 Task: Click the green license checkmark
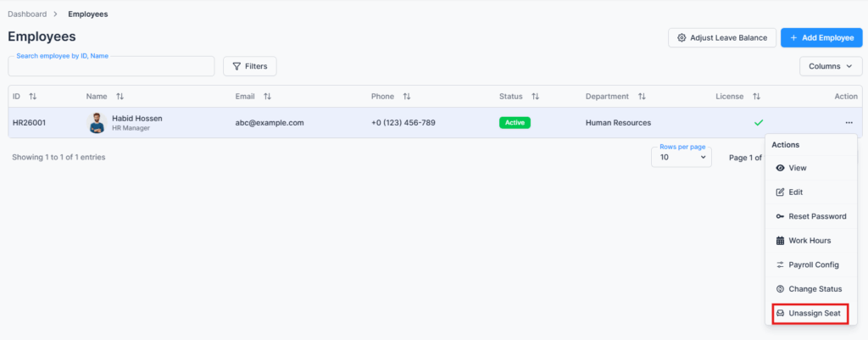tap(759, 123)
